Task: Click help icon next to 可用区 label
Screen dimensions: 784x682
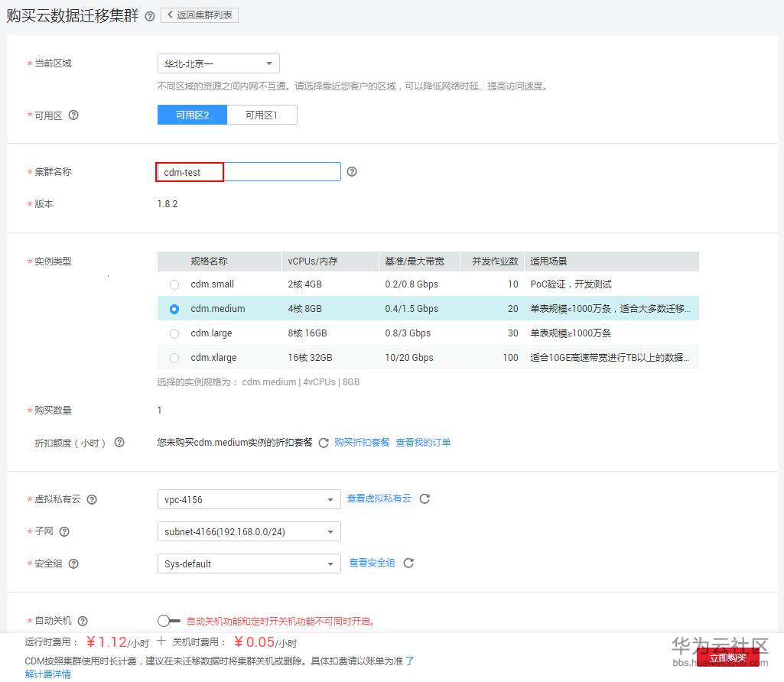Action: click(73, 115)
